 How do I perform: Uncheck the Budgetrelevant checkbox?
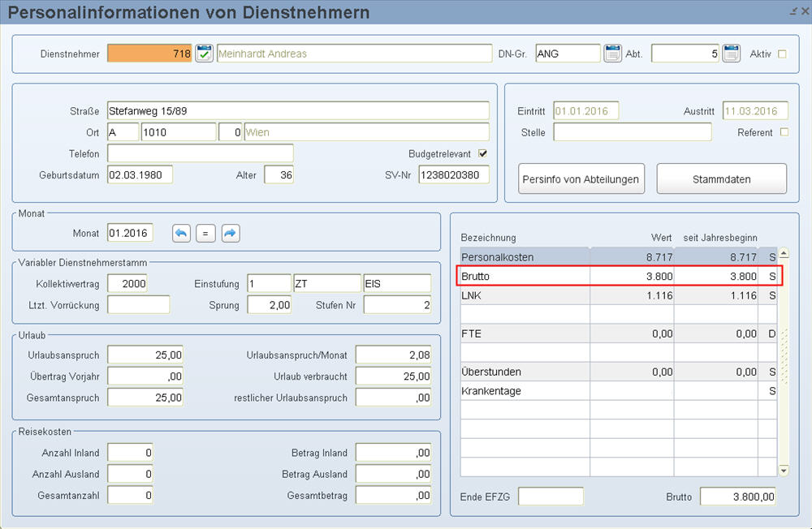(x=482, y=153)
